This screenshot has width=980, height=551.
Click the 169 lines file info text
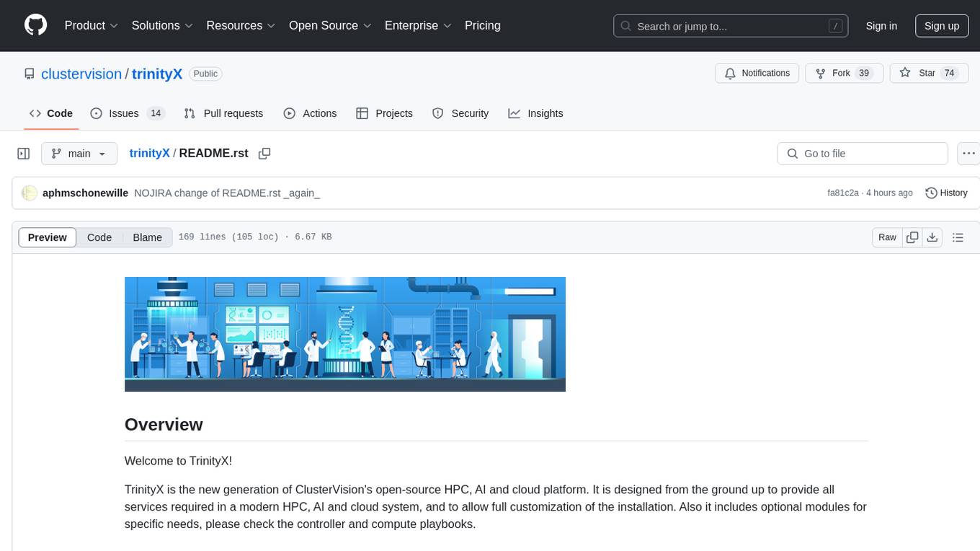[255, 237]
